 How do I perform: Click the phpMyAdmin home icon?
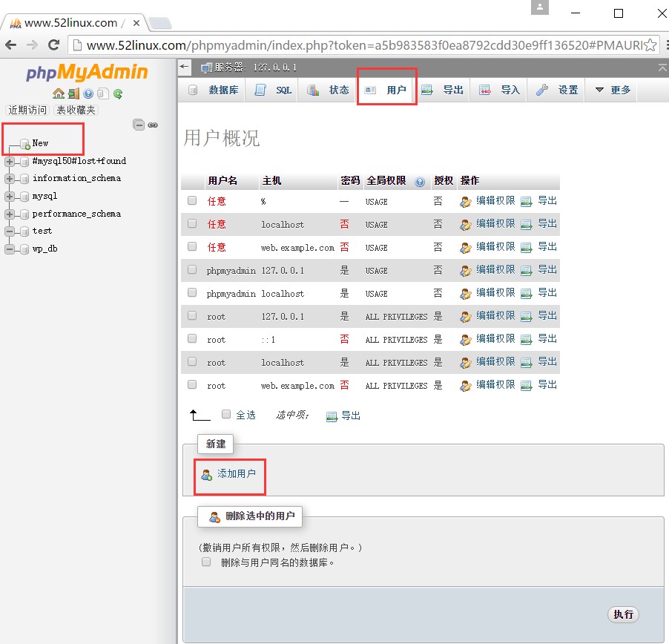pos(59,93)
